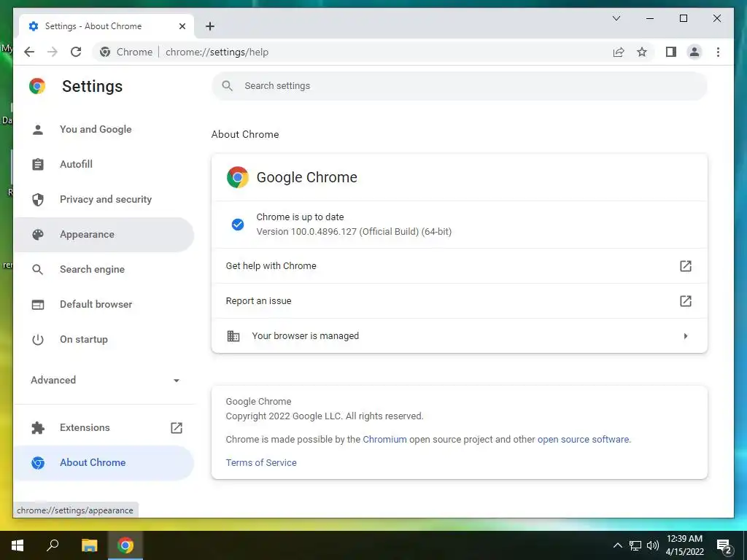747x560 pixels.
Task: Expand the browser is managed arrow
Action: [686, 336]
